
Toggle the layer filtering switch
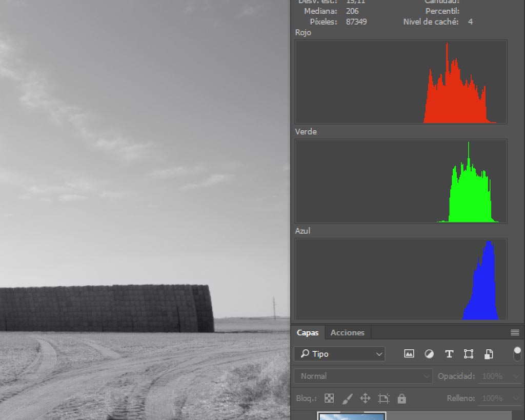517,354
